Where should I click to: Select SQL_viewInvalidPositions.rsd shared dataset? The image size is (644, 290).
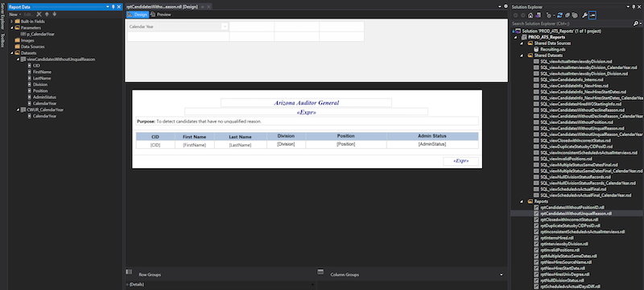[566, 159]
